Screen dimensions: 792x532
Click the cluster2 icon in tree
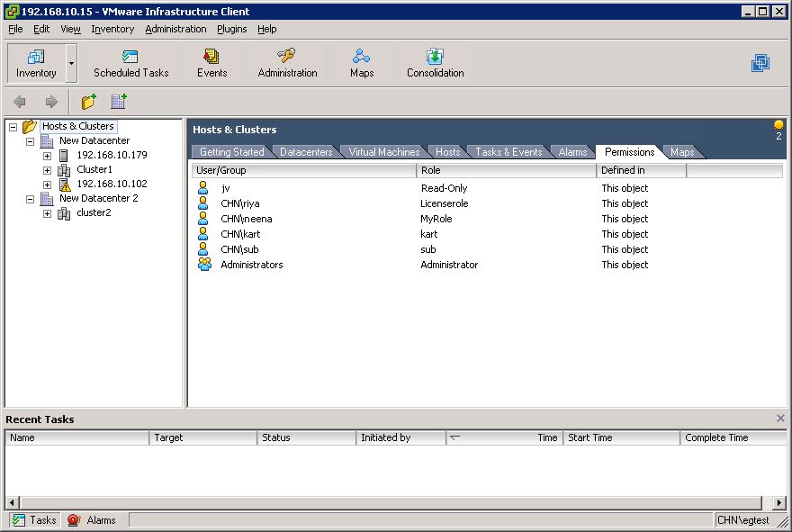(x=64, y=213)
